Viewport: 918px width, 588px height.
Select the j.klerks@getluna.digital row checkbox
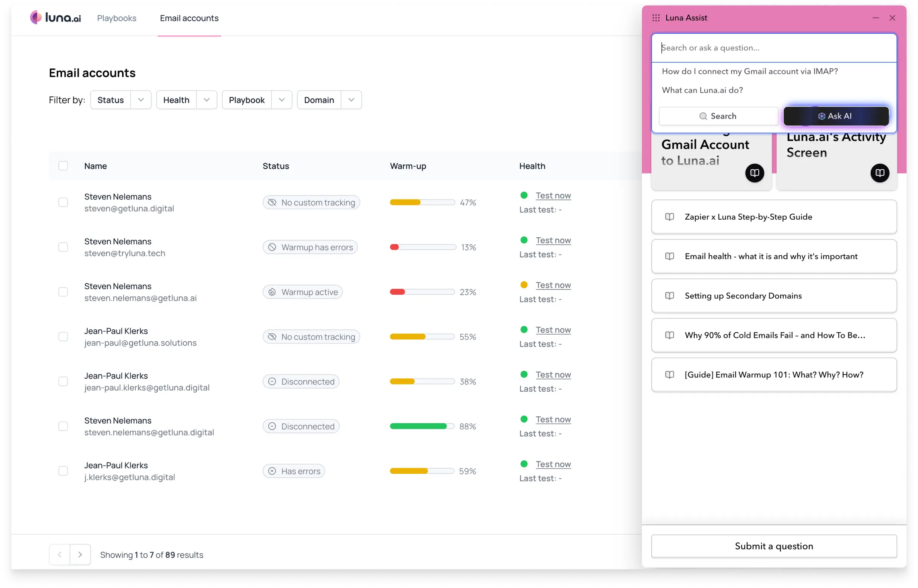click(63, 471)
